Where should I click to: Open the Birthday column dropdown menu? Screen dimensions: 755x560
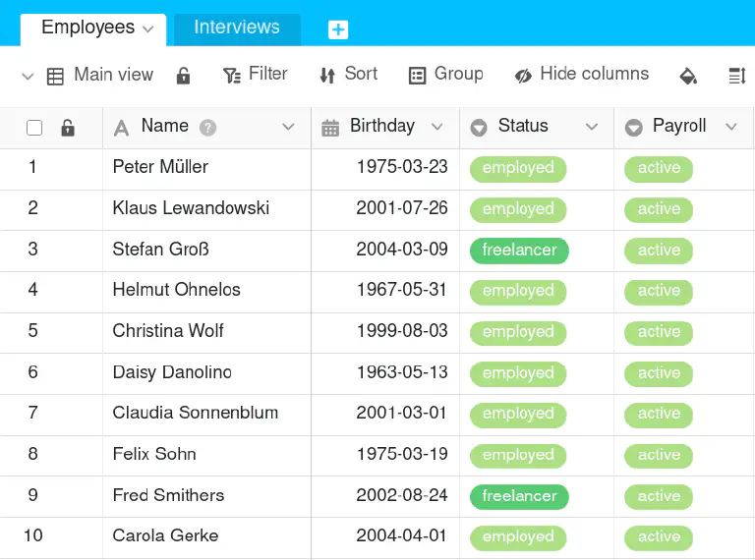[437, 127]
